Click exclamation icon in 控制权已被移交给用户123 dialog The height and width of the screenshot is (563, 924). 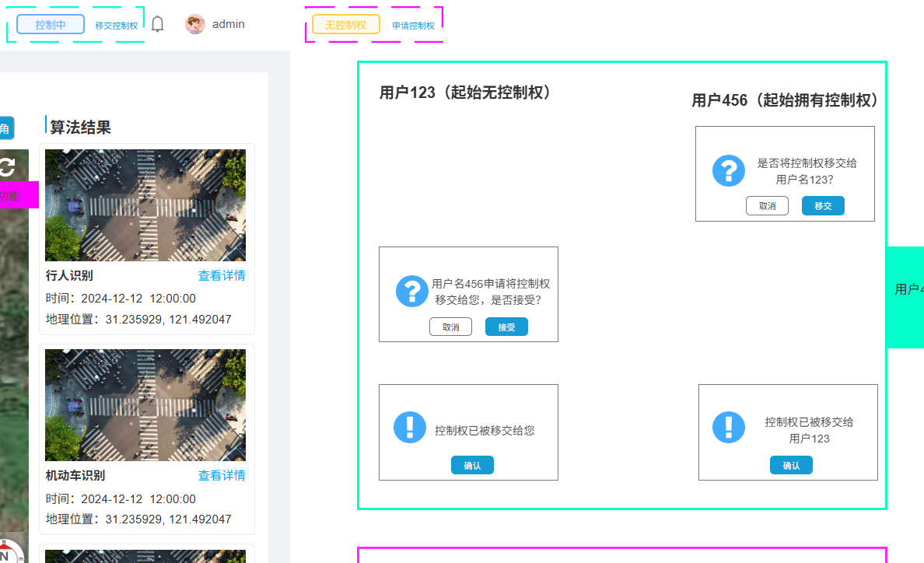point(728,427)
